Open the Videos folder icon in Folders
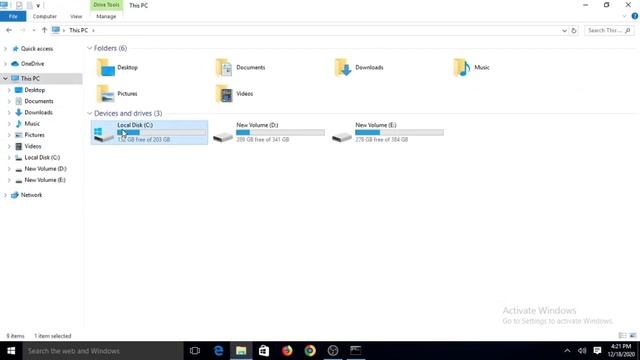This screenshot has height=360, width=640. click(224, 94)
